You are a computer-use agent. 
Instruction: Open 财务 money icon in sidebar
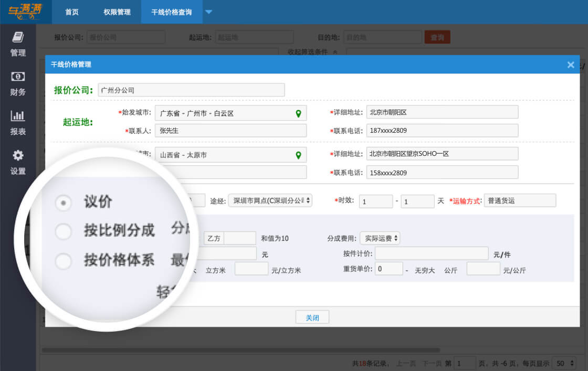click(x=18, y=77)
